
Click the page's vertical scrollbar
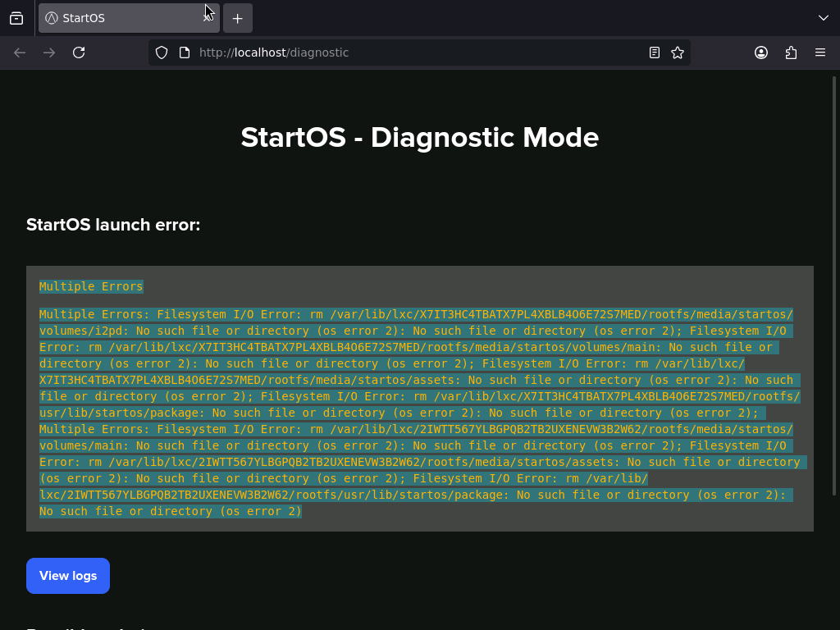834,286
